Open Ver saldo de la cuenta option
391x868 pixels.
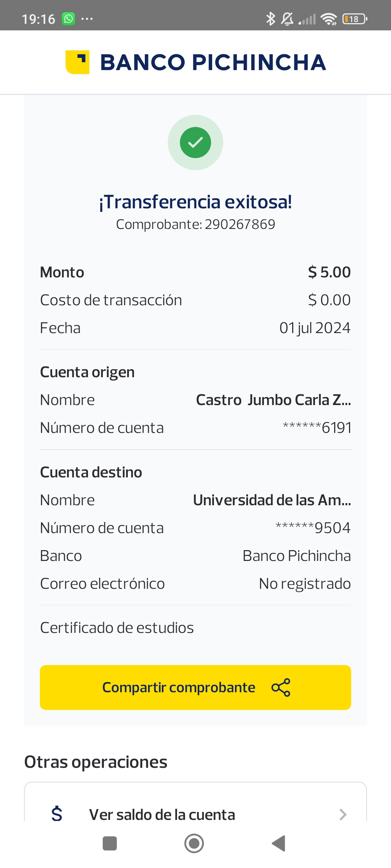coord(162,815)
